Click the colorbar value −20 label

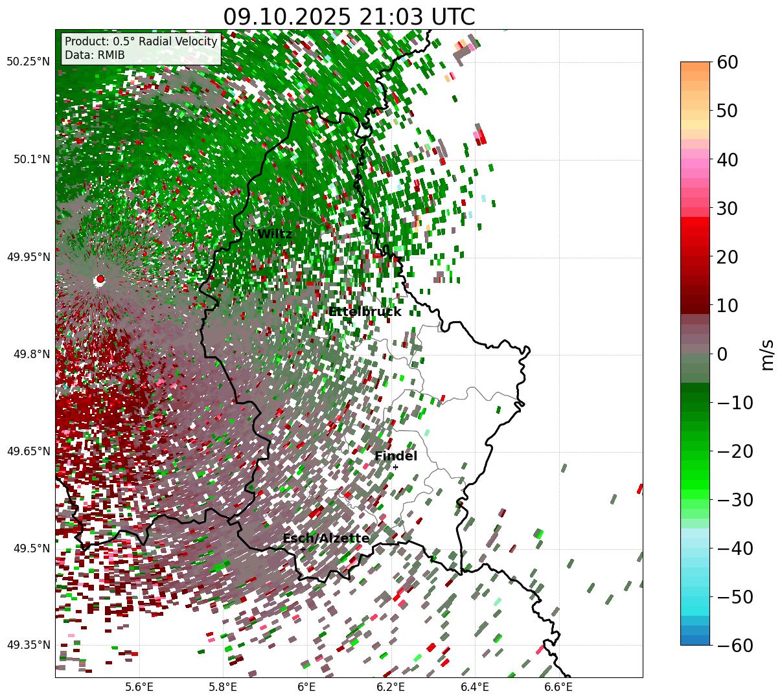[734, 451]
